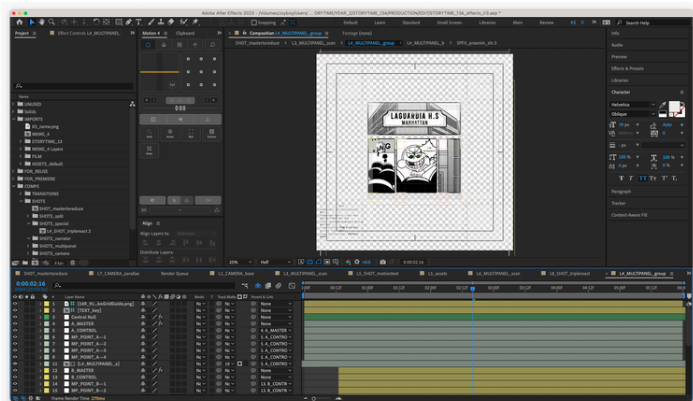The image size is (693, 401).
Task: Switch to the Clipboard tab
Action: coord(185,33)
